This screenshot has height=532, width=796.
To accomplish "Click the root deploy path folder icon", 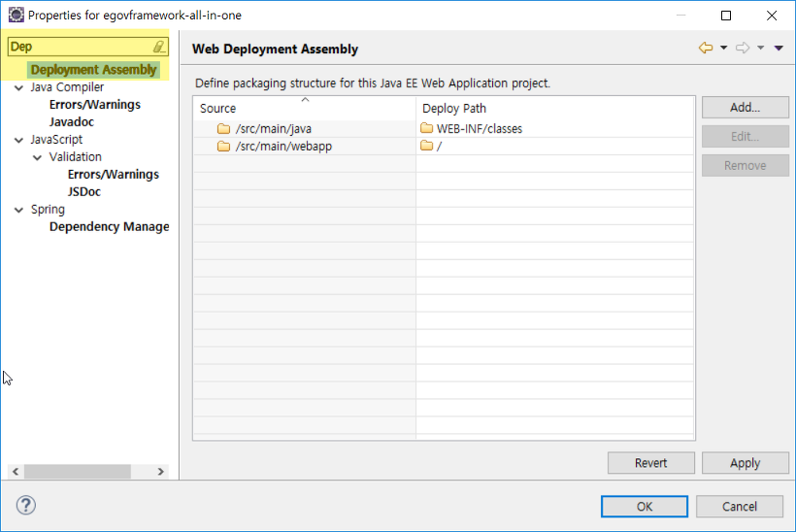I will pyautogui.click(x=426, y=146).
